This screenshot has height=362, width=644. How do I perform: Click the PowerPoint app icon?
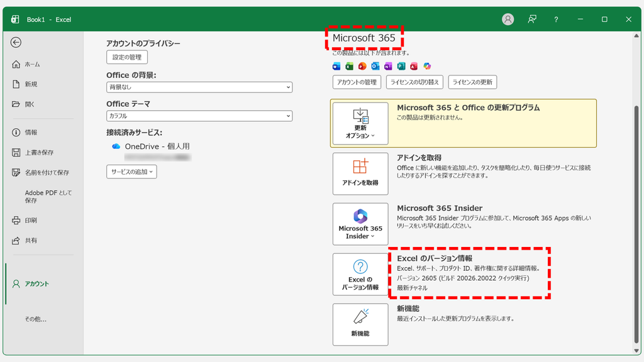tap(362, 66)
